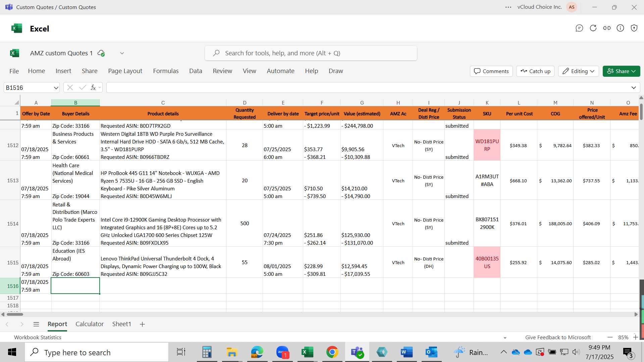The image size is (644, 362).
Task: Open File Explorer from taskbar
Action: point(231,352)
